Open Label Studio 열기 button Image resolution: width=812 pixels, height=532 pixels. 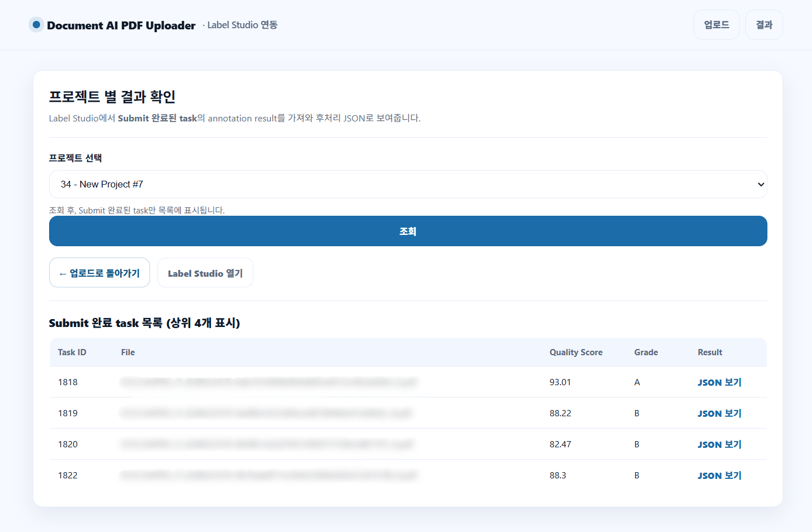point(205,273)
